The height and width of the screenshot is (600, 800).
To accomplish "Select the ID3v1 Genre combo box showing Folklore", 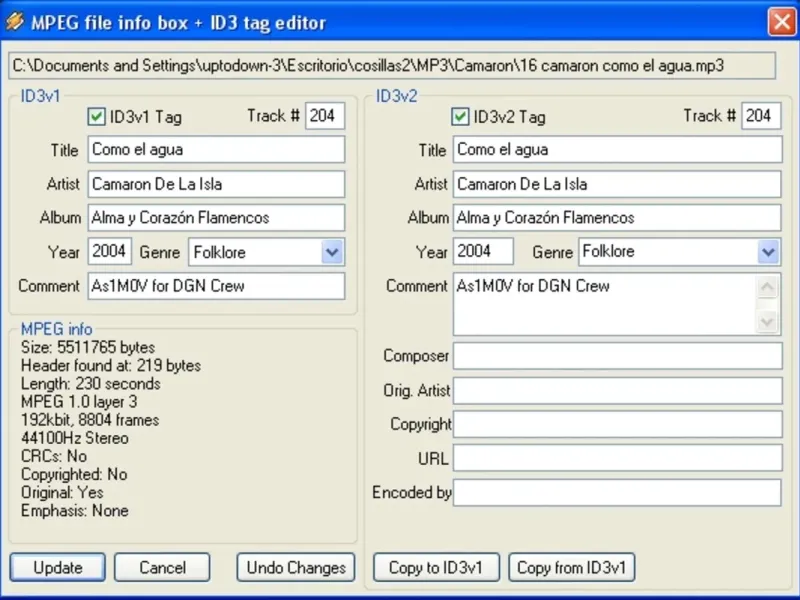I will coord(266,252).
